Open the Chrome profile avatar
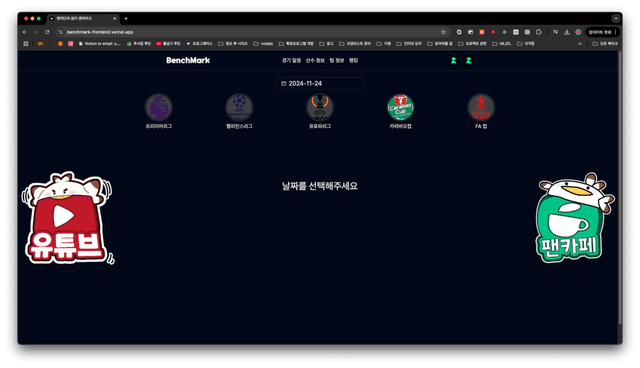This screenshot has height=368, width=640. (578, 32)
